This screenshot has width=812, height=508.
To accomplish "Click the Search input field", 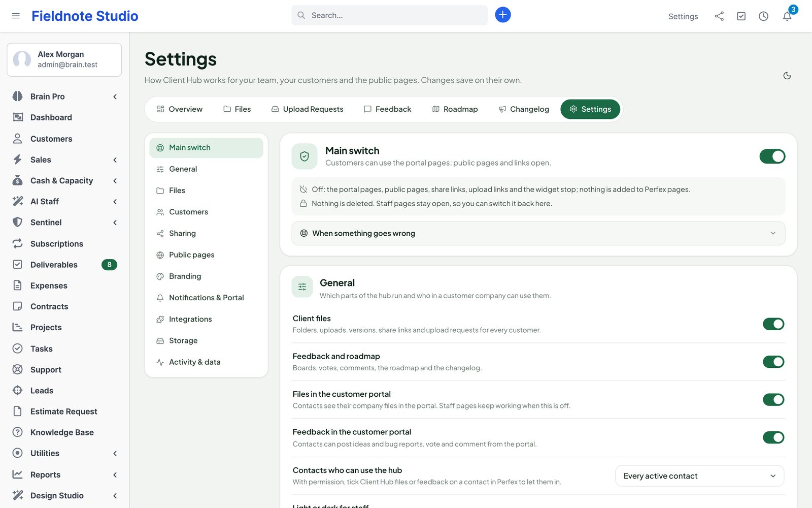I will [389, 15].
